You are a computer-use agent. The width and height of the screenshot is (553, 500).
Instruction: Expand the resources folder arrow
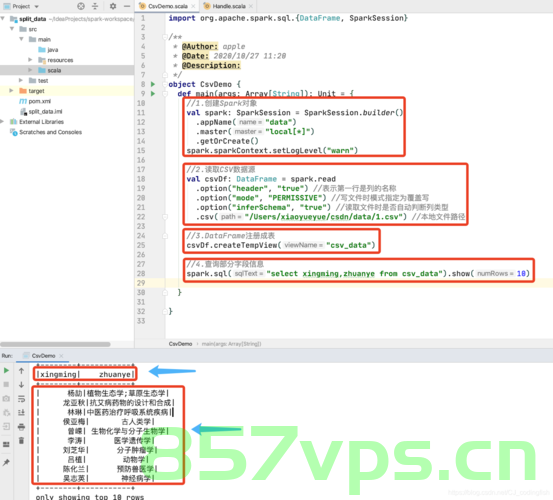point(30,60)
